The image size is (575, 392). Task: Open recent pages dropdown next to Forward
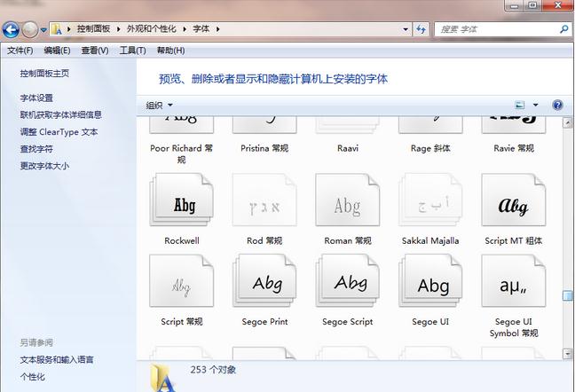pos(43,30)
